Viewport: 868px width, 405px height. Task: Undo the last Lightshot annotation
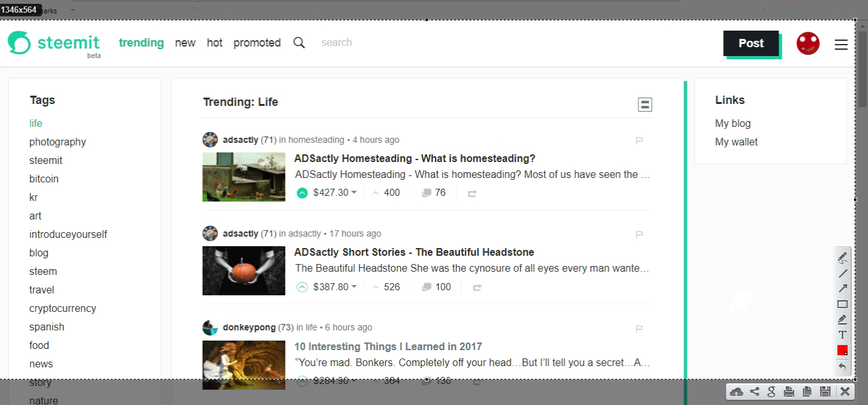point(842,366)
